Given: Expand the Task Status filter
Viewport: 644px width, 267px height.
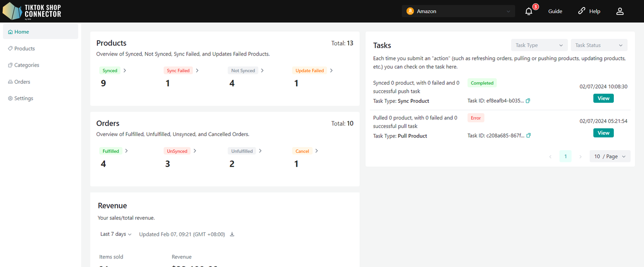Looking at the screenshot, I should click(599, 45).
